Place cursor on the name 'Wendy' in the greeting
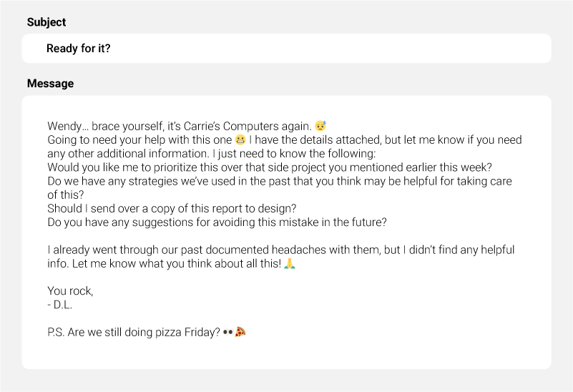The height and width of the screenshot is (392, 573). click(x=63, y=126)
